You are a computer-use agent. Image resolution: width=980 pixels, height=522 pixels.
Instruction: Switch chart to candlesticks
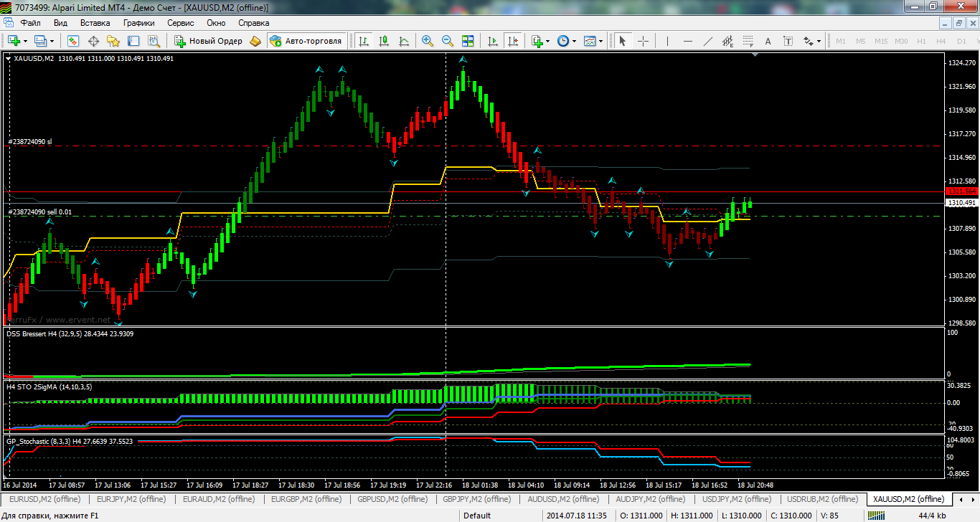click(384, 41)
